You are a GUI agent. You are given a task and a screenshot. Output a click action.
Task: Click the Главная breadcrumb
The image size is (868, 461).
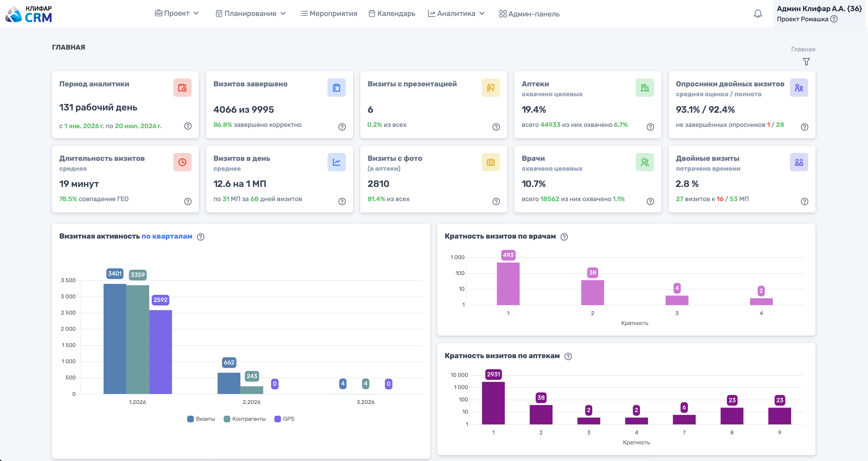click(803, 49)
